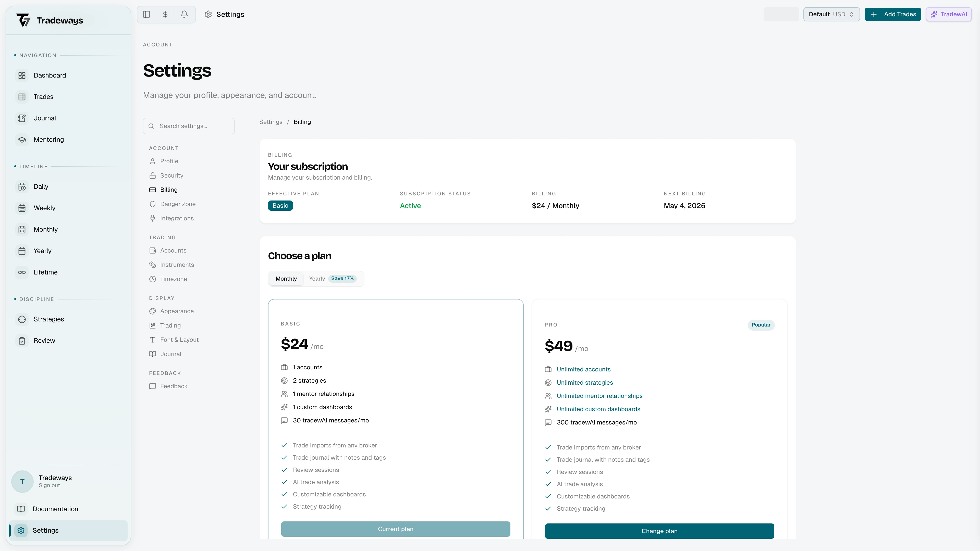Click the Search settings field
This screenshot has width=980, height=551.
click(189, 126)
